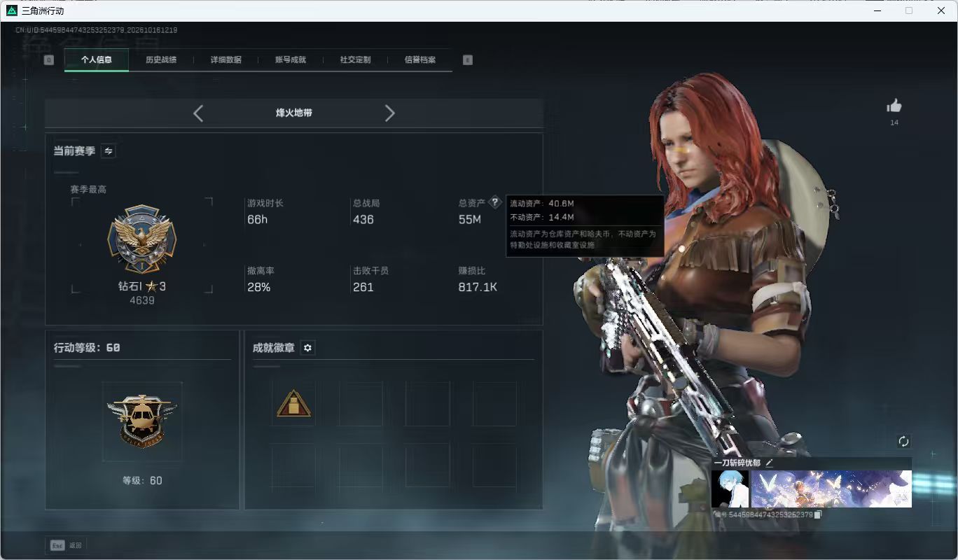This screenshot has height=560, width=958.
Task: Click the 流动资产：40.6M tooltip line
Action: pyautogui.click(x=542, y=204)
